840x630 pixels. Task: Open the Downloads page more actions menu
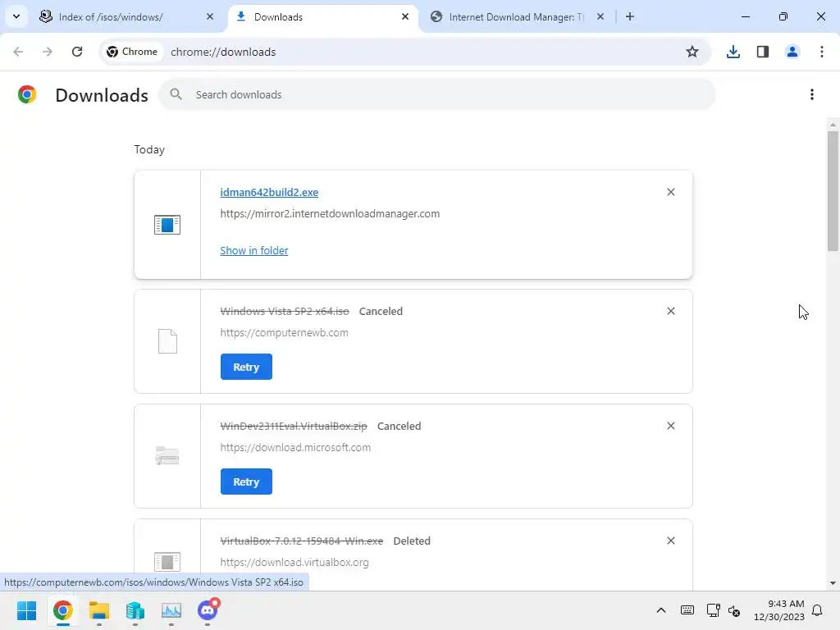point(812,94)
